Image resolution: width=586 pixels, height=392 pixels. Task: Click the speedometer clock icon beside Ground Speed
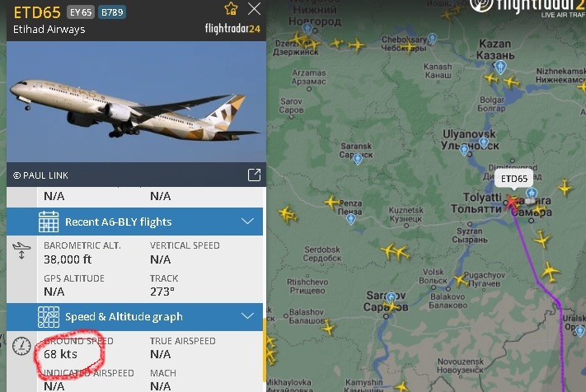pyautogui.click(x=21, y=346)
